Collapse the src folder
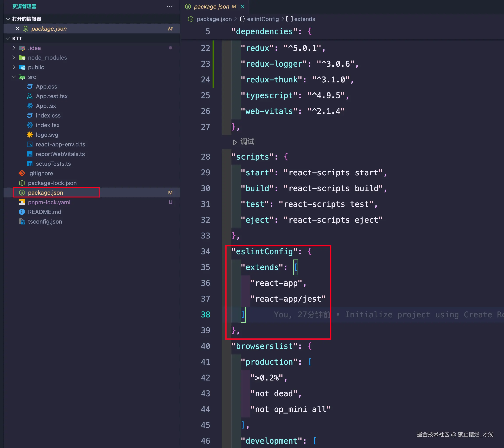 click(x=14, y=77)
